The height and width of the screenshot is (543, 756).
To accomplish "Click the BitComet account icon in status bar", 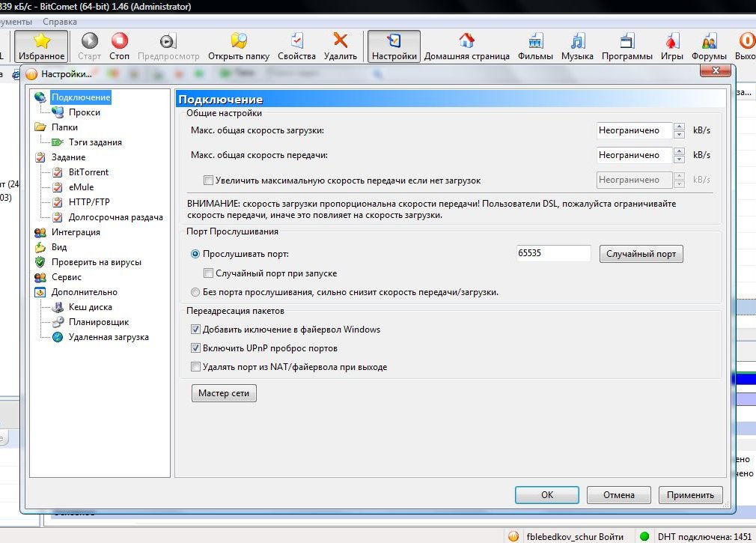I will [x=514, y=536].
